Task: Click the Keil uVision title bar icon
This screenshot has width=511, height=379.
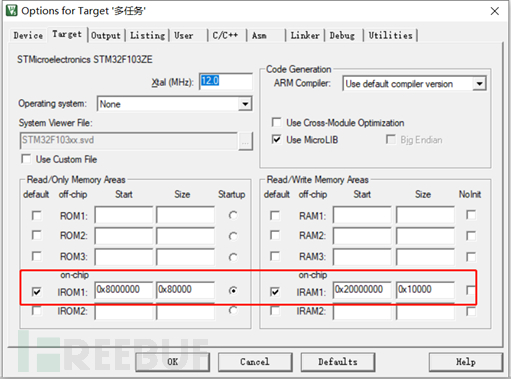Action: [x=11, y=10]
